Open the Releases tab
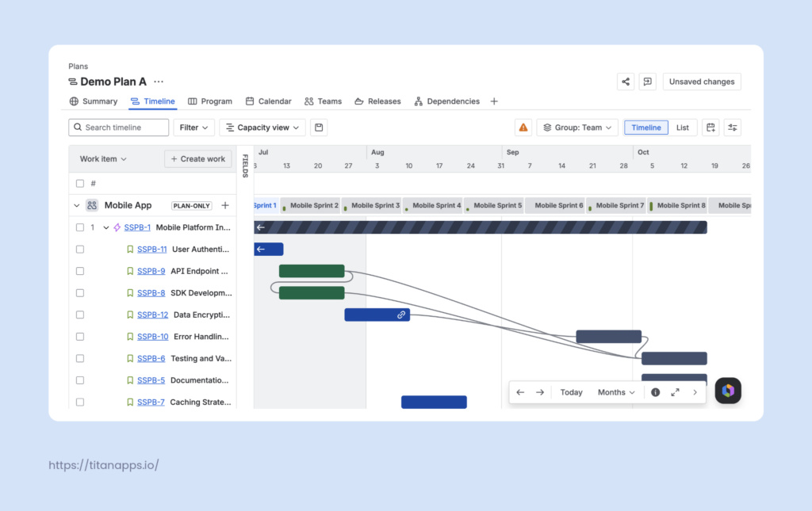This screenshot has width=812, height=511. point(377,101)
